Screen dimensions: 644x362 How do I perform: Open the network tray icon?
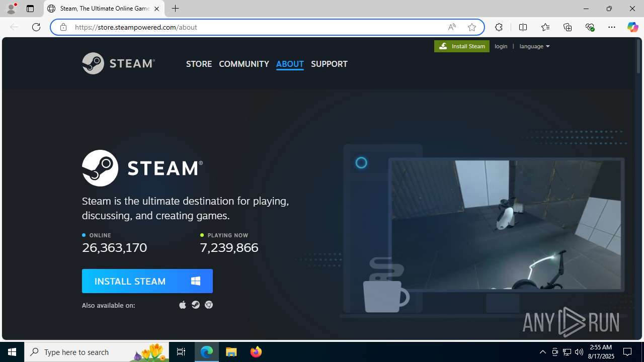(567, 352)
